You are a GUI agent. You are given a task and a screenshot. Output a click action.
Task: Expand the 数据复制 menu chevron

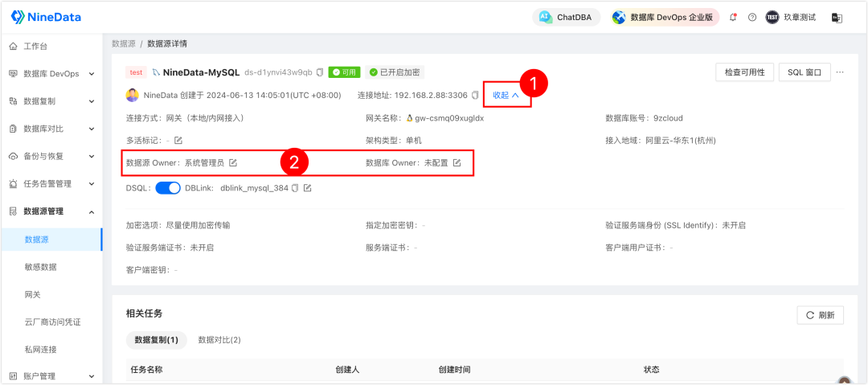92,101
